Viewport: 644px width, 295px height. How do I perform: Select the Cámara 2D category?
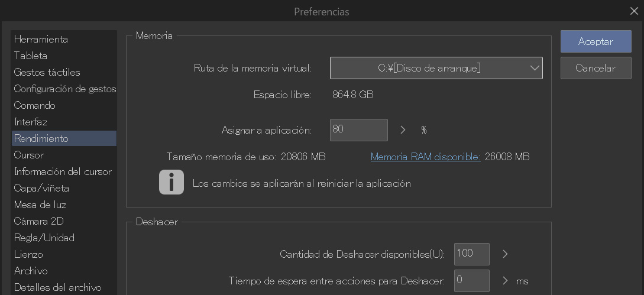pyautogui.click(x=39, y=222)
